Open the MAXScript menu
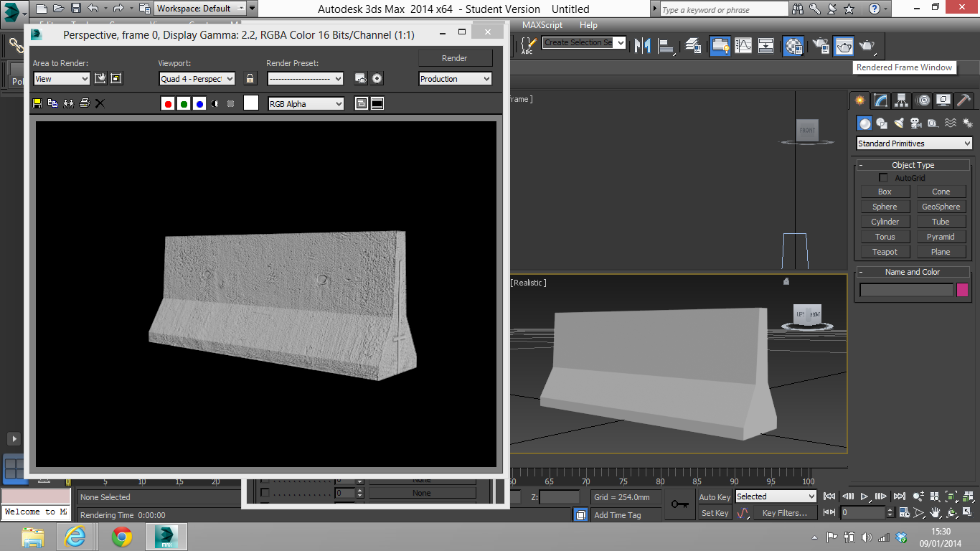The width and height of the screenshot is (980, 551). click(542, 25)
